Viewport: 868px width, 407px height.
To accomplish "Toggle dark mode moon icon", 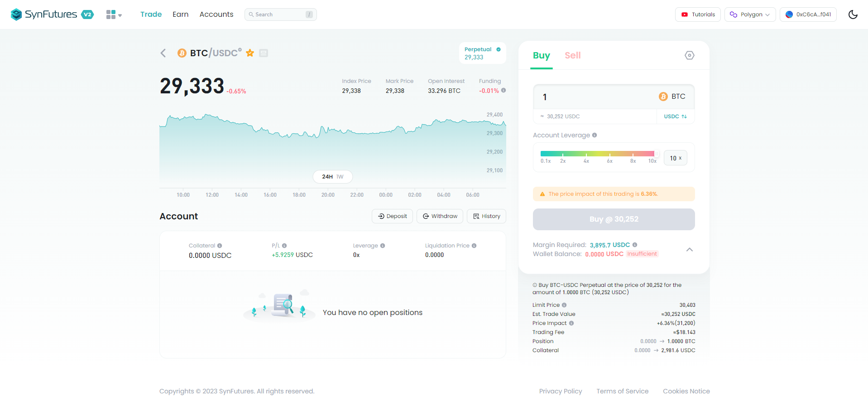I will click(853, 15).
